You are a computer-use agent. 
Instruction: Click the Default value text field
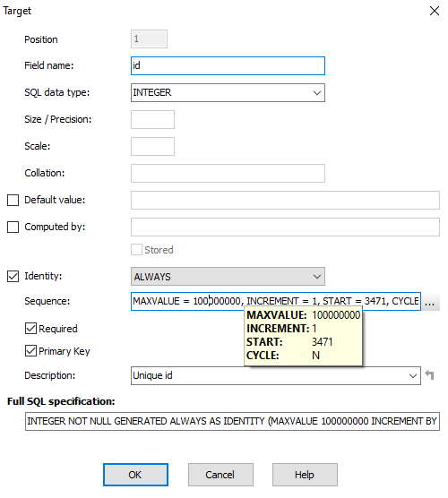point(285,200)
